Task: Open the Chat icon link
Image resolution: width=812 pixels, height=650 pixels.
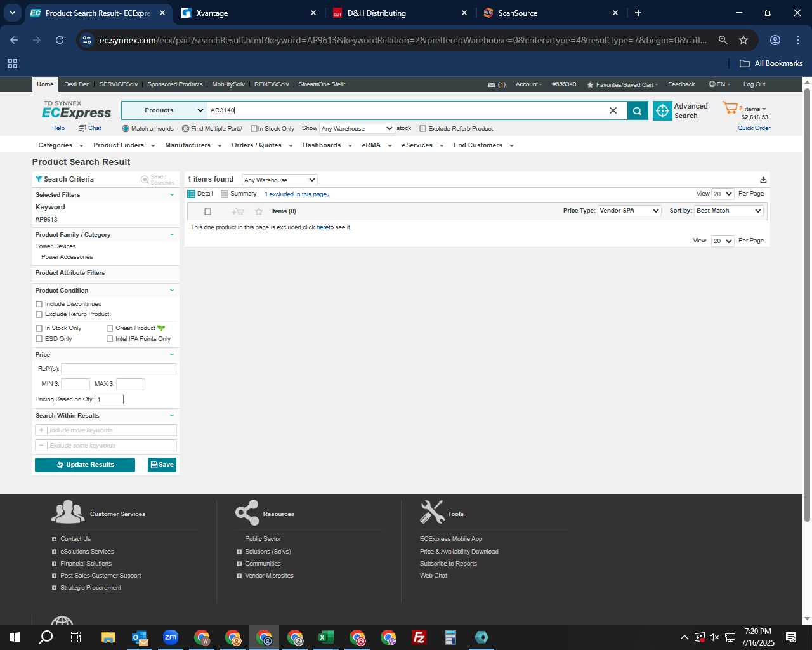Action: pyautogui.click(x=82, y=128)
